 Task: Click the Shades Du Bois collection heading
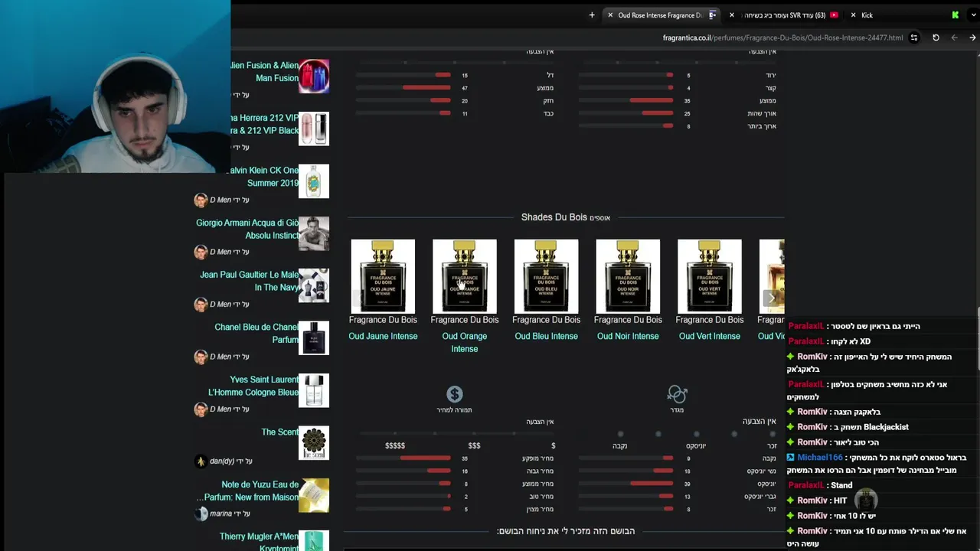566,217
